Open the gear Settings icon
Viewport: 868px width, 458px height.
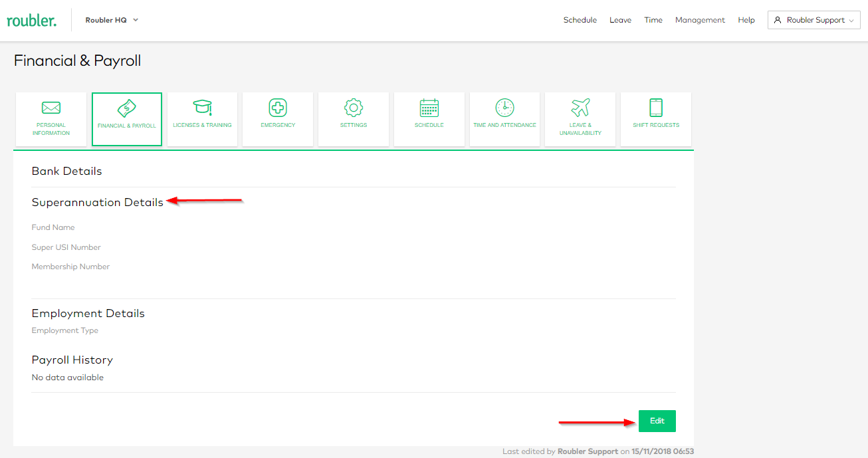(354, 108)
